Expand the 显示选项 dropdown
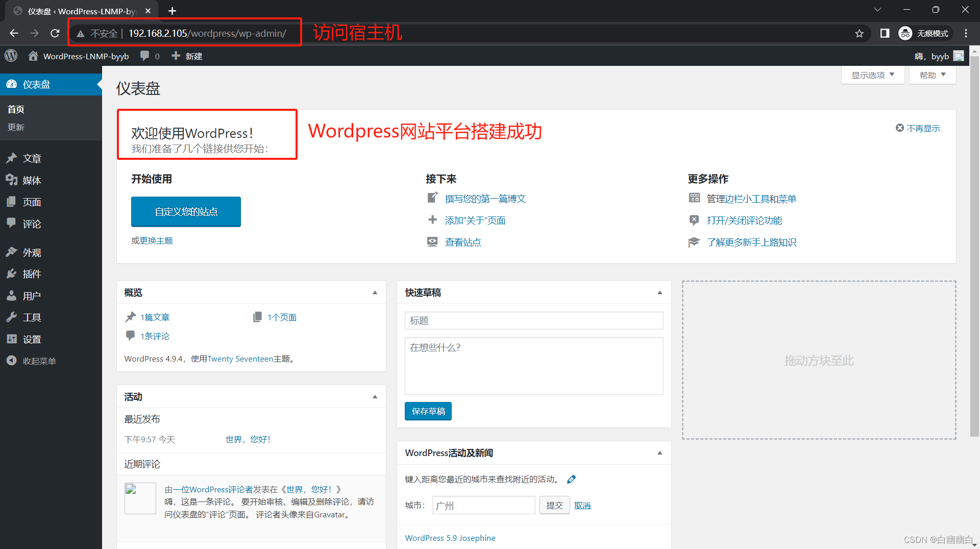The width and height of the screenshot is (980, 549). [873, 75]
